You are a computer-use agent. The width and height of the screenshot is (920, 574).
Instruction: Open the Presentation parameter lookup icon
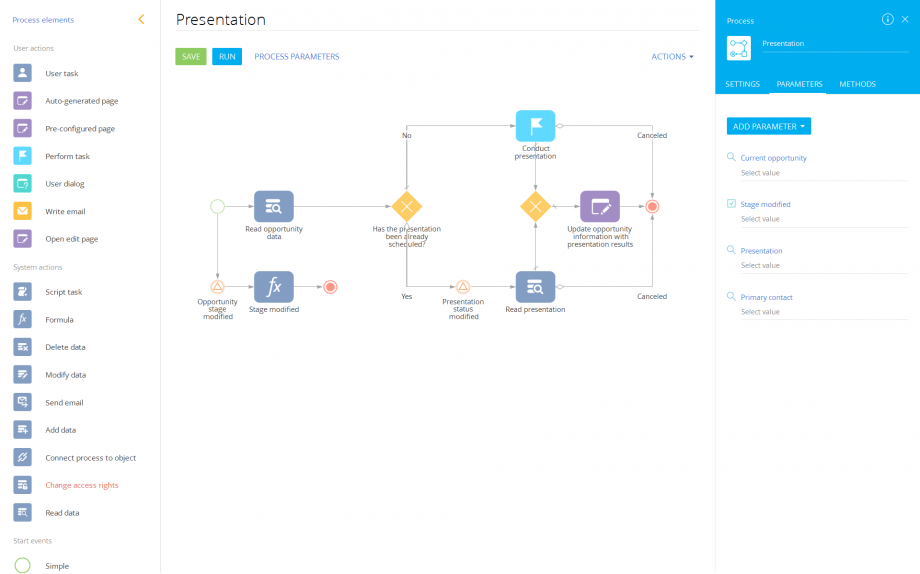(731, 249)
